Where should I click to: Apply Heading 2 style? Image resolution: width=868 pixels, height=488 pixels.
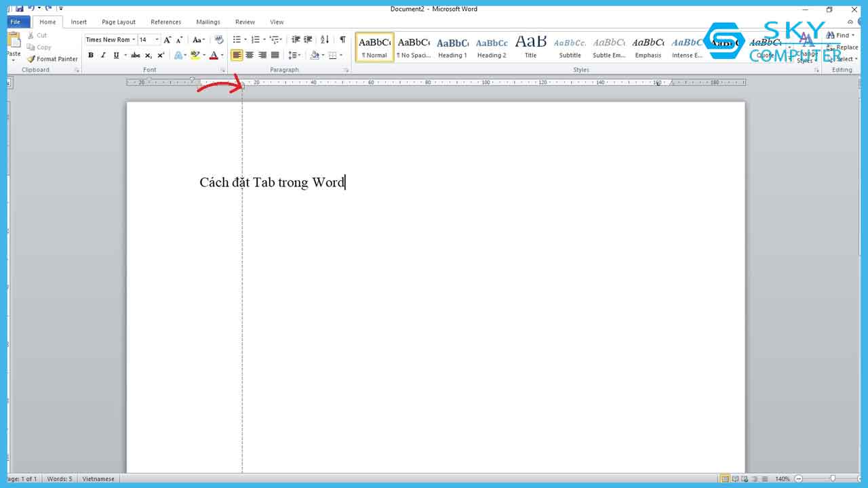tap(492, 47)
